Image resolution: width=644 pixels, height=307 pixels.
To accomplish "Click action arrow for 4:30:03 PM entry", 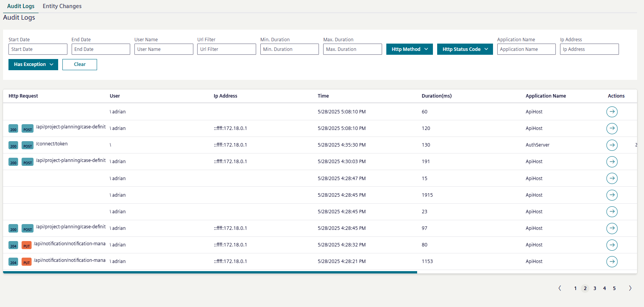I will click(x=612, y=162).
